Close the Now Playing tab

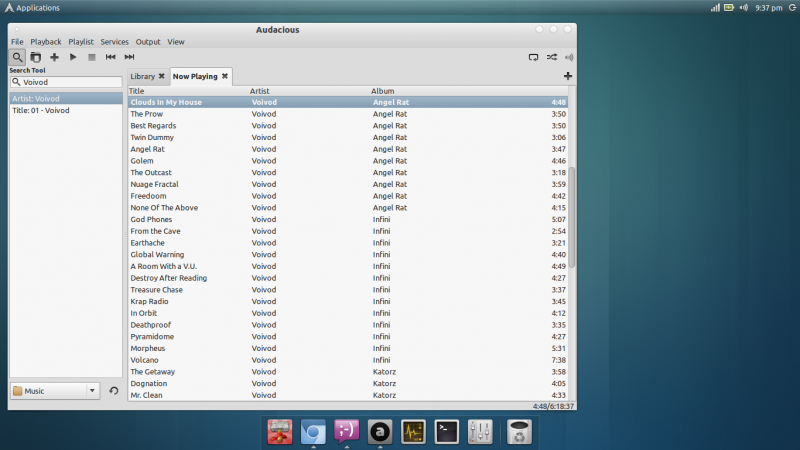(x=224, y=76)
